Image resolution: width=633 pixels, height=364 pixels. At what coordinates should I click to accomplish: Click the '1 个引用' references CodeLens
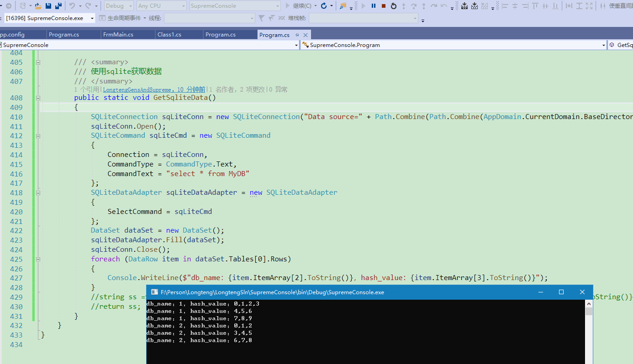[86, 90]
